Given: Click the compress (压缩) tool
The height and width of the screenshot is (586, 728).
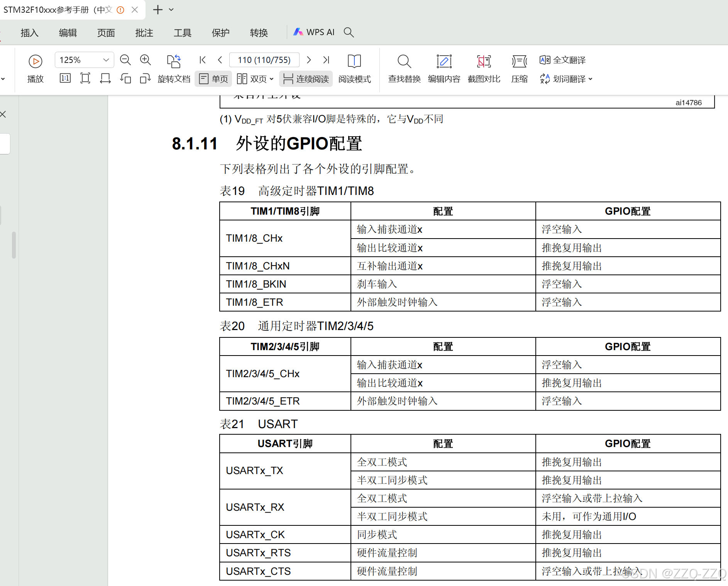Looking at the screenshot, I should click(x=519, y=69).
